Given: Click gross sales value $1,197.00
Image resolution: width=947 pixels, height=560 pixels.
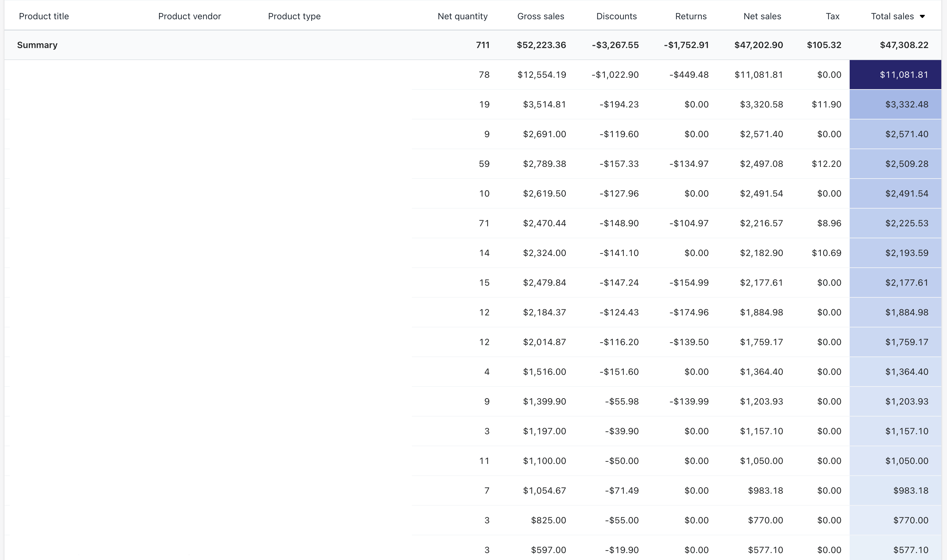Looking at the screenshot, I should [x=544, y=431].
